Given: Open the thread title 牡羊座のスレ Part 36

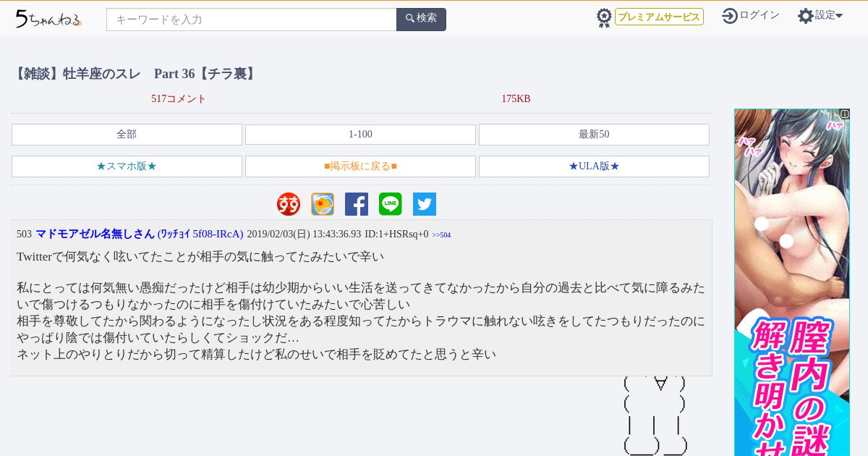Looking at the screenshot, I should pyautogui.click(x=135, y=74).
